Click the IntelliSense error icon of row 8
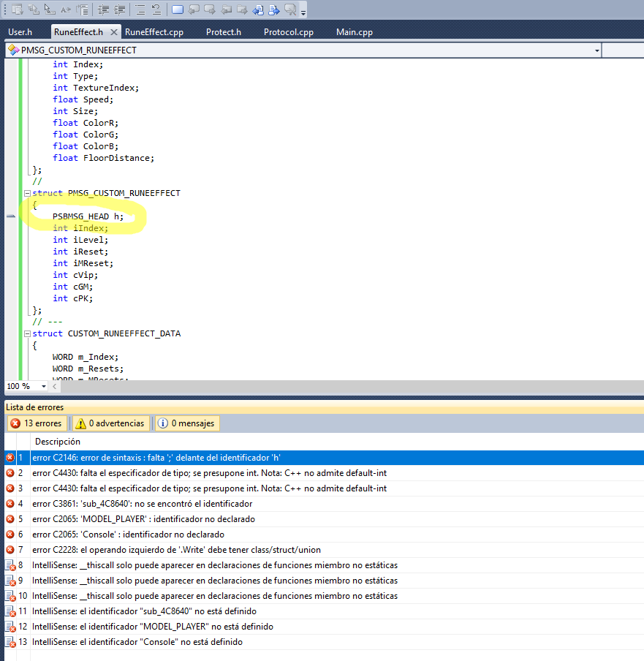 click(10, 565)
